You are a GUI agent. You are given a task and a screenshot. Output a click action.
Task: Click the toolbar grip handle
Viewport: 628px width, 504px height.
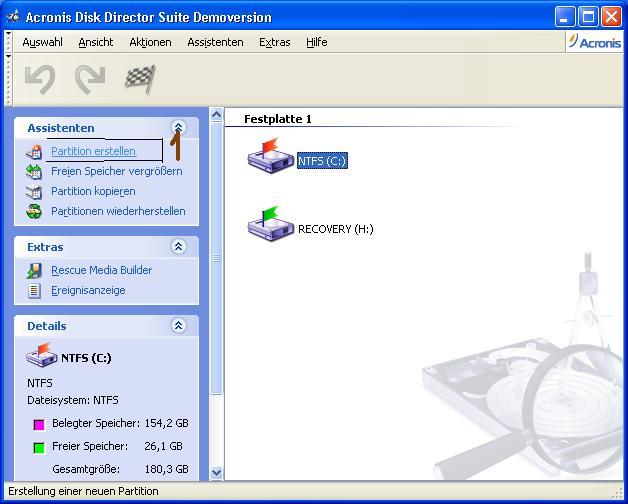click(8, 79)
